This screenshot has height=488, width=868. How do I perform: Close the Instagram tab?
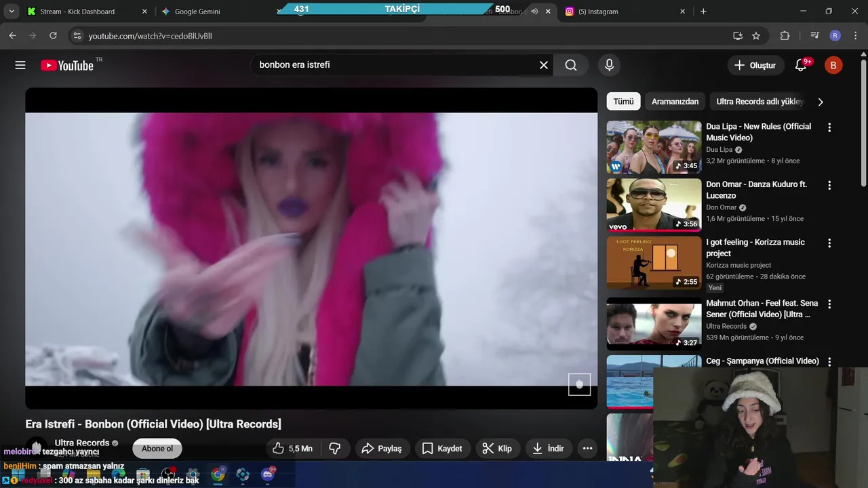[x=682, y=12]
